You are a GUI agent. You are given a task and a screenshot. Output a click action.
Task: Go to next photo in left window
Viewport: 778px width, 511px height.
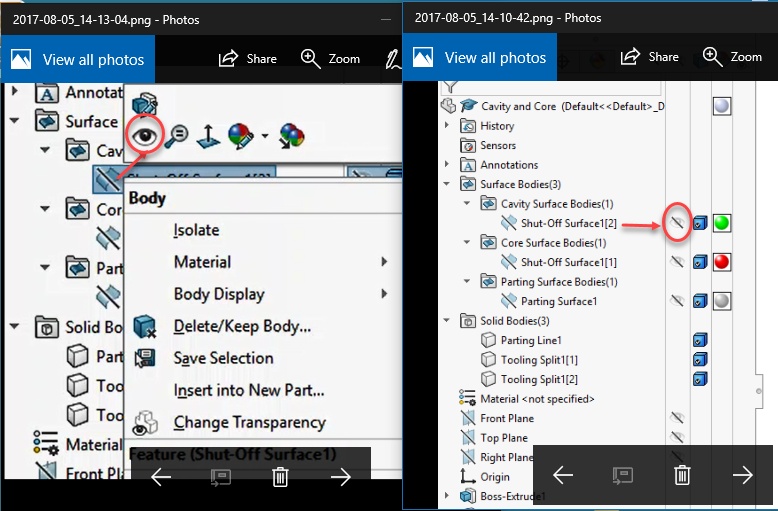[341, 477]
